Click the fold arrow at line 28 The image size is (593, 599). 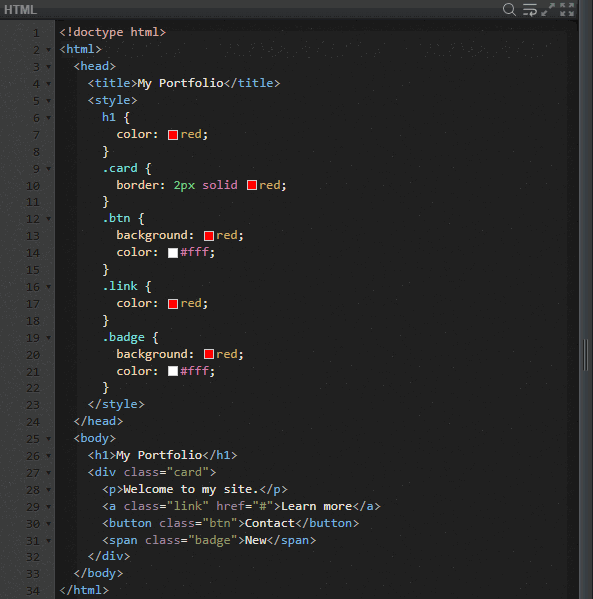(x=49, y=490)
